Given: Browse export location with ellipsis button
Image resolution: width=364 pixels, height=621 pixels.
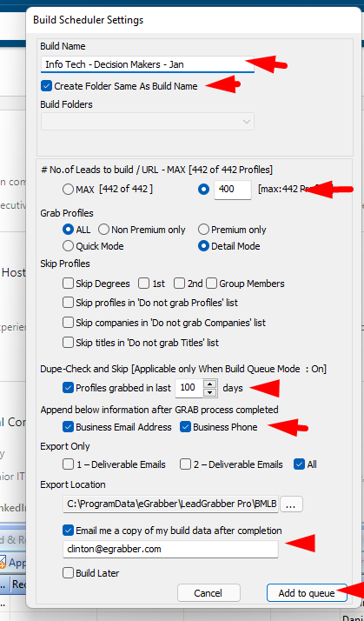Looking at the screenshot, I should tap(291, 504).
